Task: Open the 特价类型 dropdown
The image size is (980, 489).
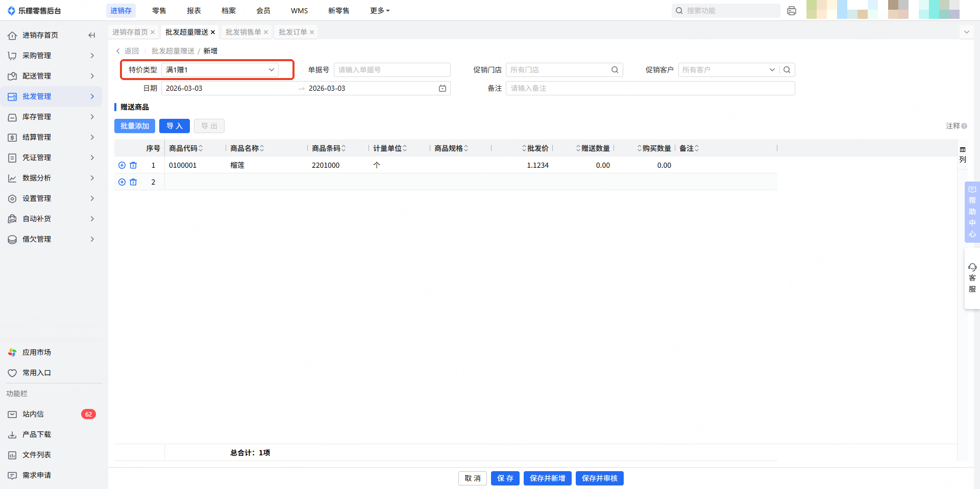Action: click(220, 70)
